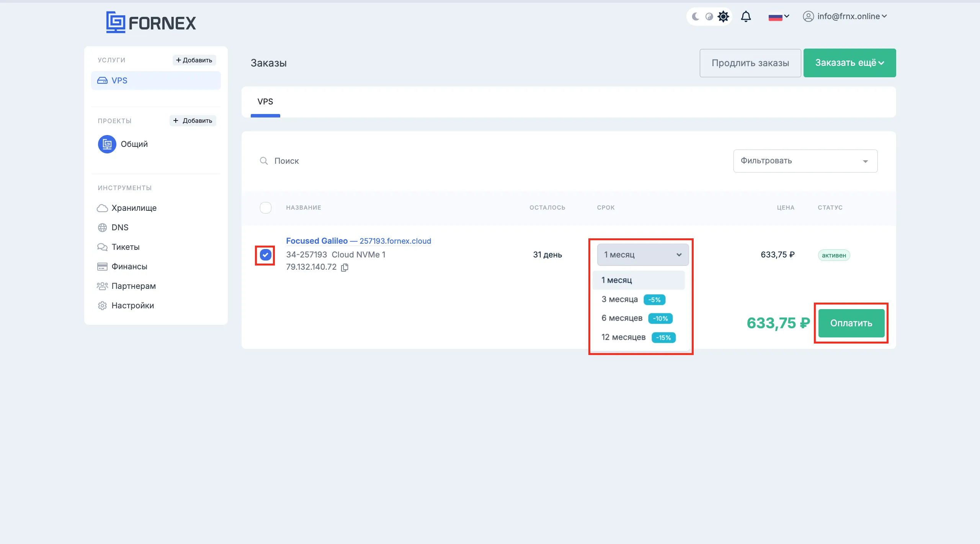Click the Настройки gear icon
Image resolution: width=980 pixels, height=544 pixels.
[x=102, y=306]
